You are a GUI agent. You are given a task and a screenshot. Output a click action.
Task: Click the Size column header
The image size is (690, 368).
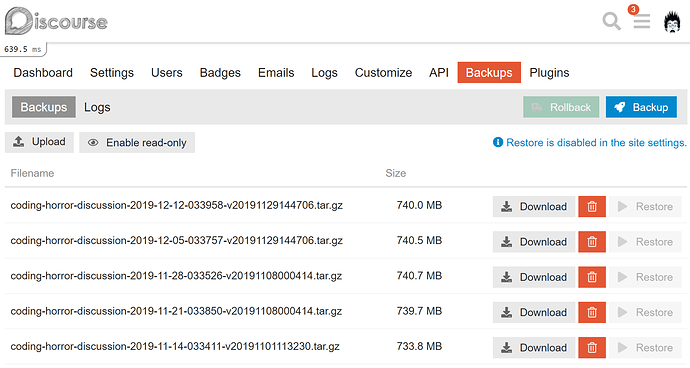396,173
